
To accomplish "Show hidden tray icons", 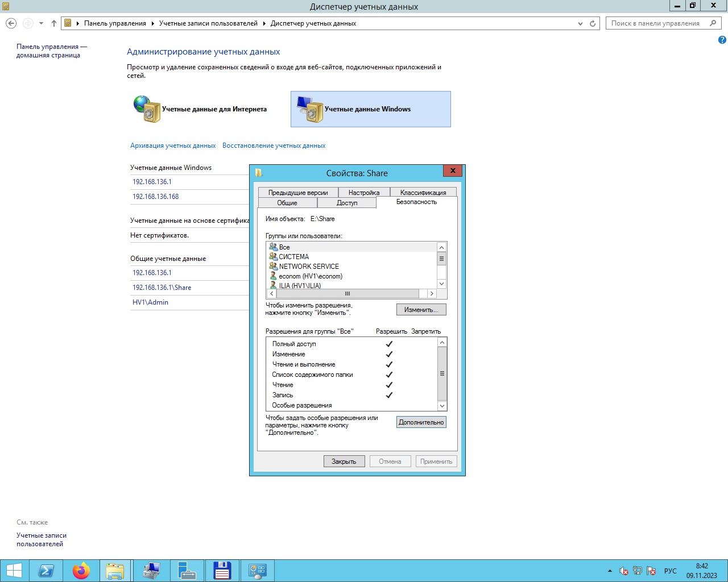I will tap(610, 571).
